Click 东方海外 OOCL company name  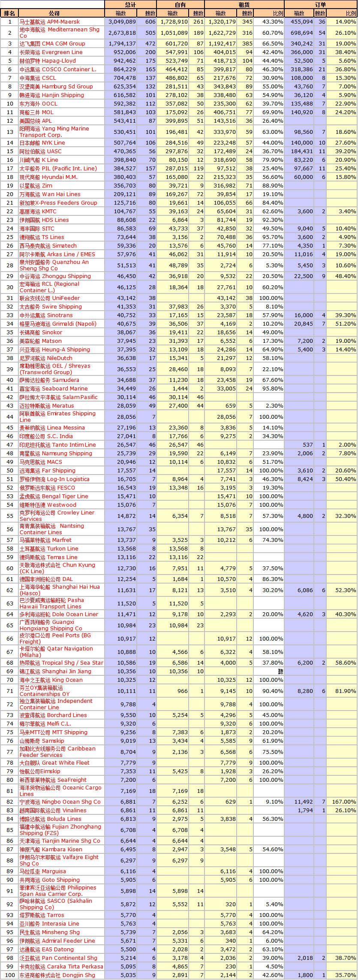38,103
